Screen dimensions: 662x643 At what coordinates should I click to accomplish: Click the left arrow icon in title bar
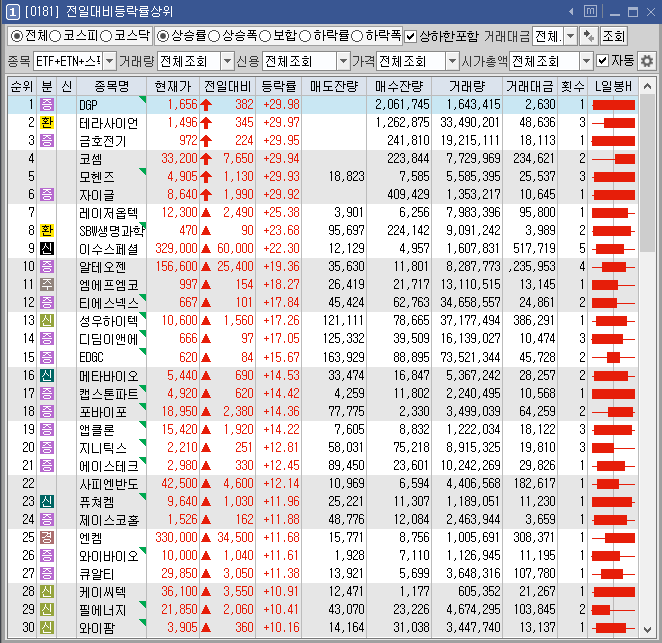point(571,12)
